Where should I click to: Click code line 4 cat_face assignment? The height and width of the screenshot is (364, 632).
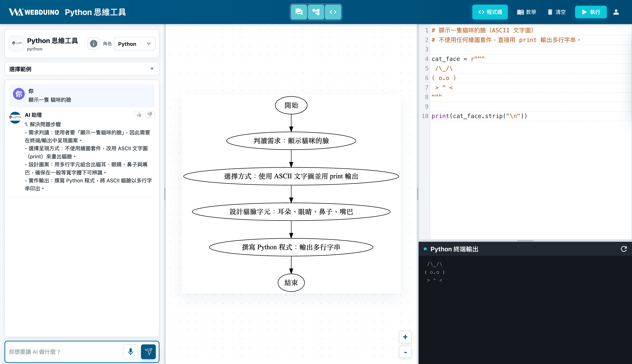coord(458,59)
